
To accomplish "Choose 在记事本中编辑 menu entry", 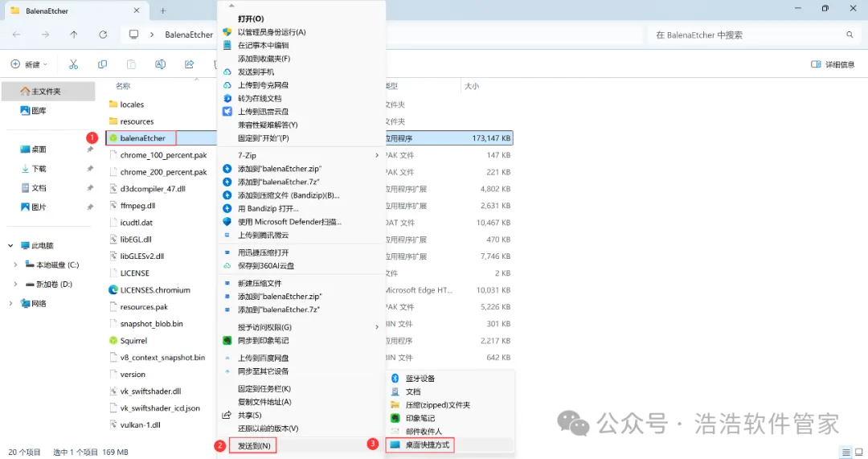I will click(263, 45).
